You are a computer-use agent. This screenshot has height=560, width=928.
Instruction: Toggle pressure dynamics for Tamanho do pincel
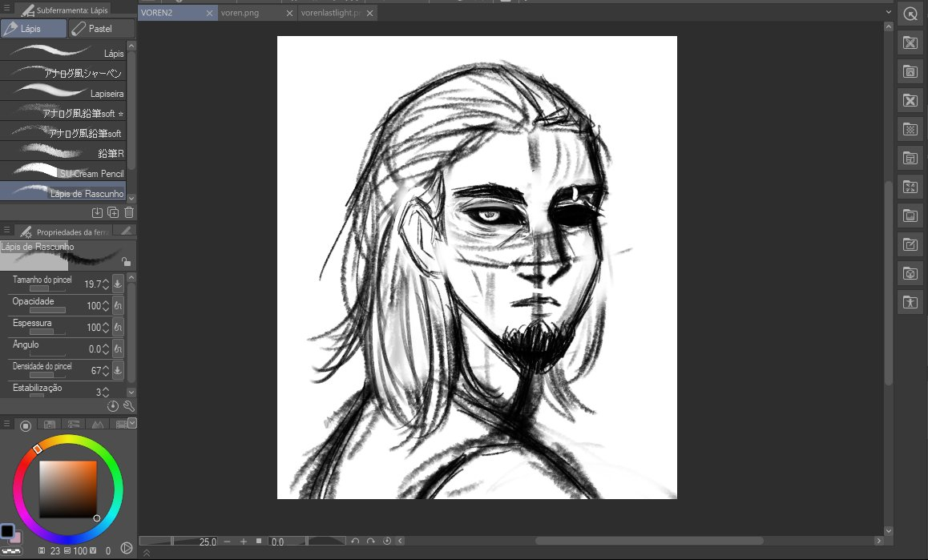(118, 284)
